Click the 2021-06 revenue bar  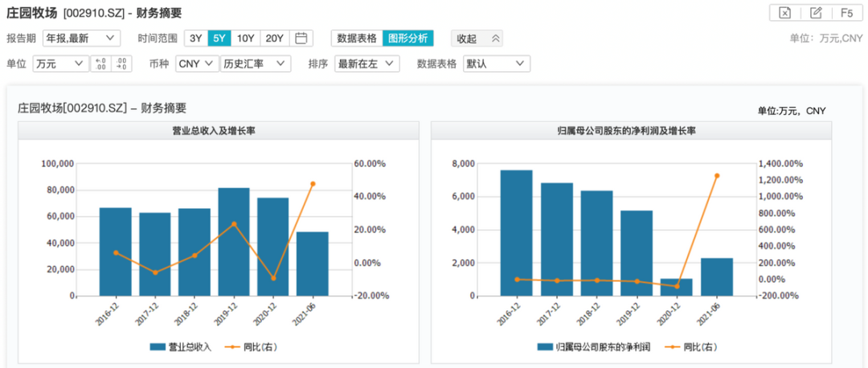(312, 264)
